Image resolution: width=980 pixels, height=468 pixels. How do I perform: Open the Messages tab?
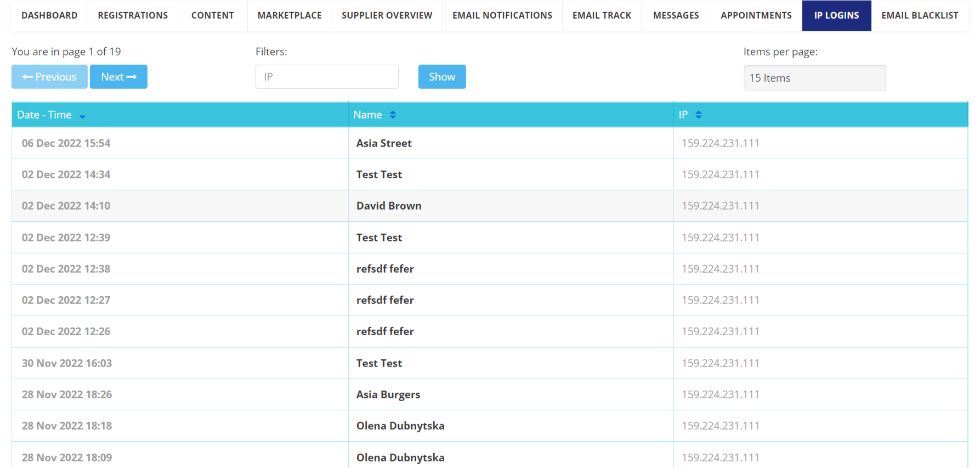676,15
